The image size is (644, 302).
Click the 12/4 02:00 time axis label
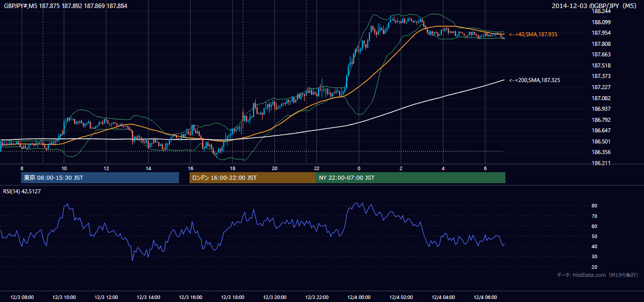click(x=401, y=297)
